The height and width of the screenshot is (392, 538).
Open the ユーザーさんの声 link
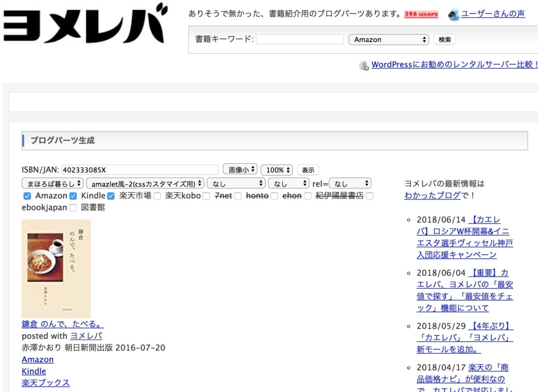pyautogui.click(x=493, y=14)
